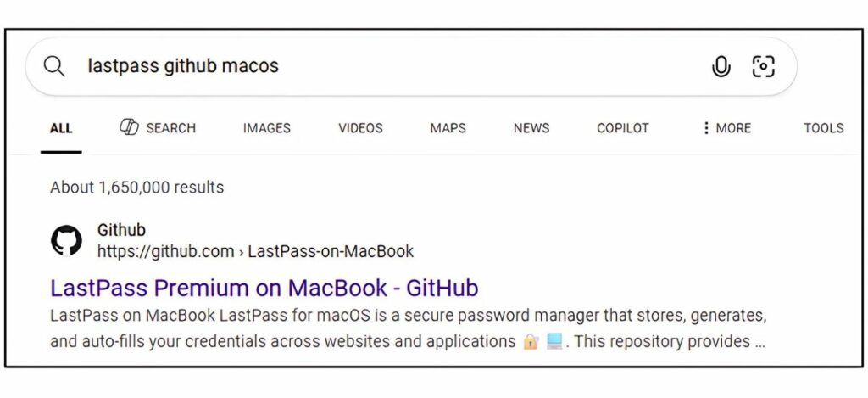
Task: Open the NEWS tab
Action: (531, 128)
